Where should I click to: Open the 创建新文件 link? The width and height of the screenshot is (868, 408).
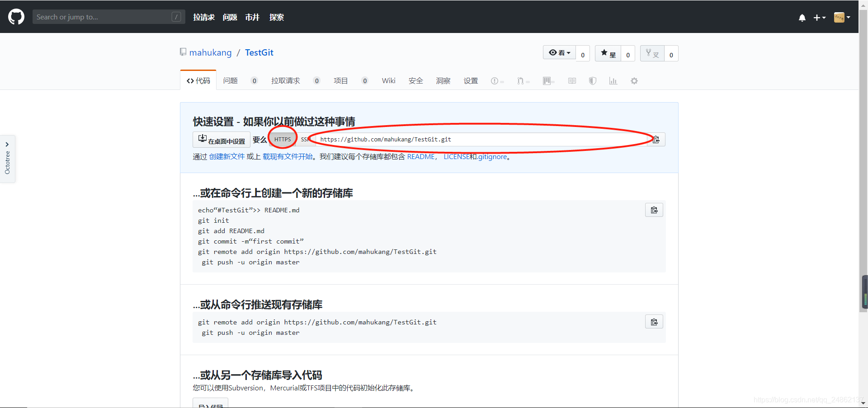pos(226,156)
